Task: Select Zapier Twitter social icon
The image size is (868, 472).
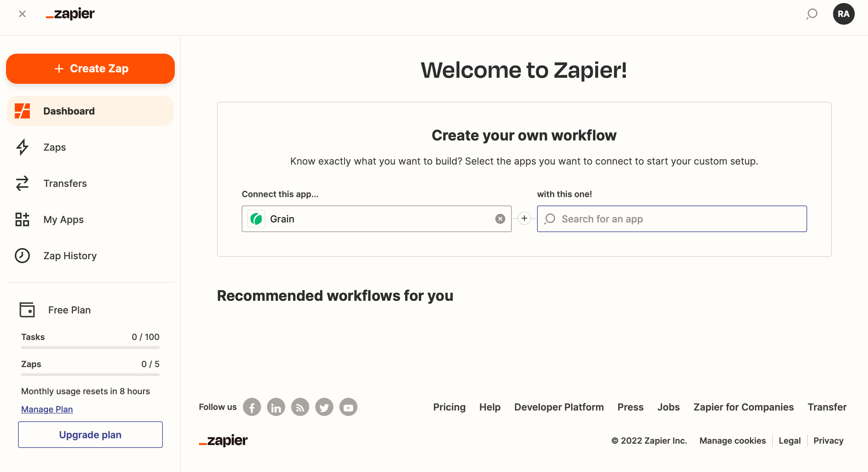Action: click(324, 407)
